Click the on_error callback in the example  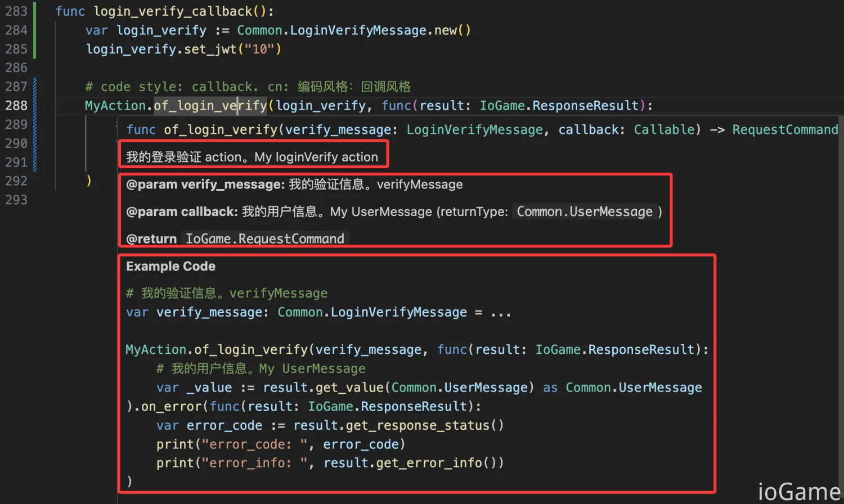[x=172, y=406]
